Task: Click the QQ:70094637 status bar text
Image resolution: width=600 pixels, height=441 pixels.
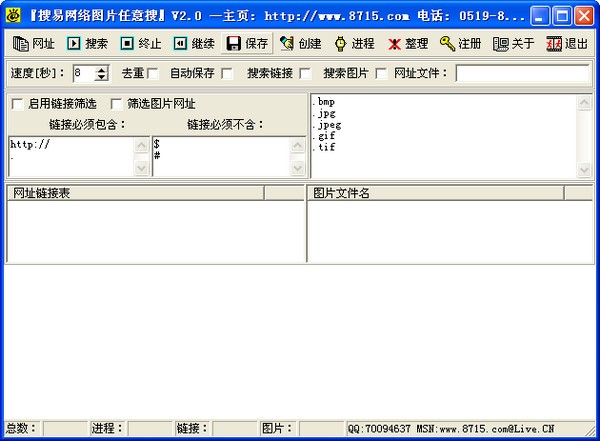Action: coord(379,429)
